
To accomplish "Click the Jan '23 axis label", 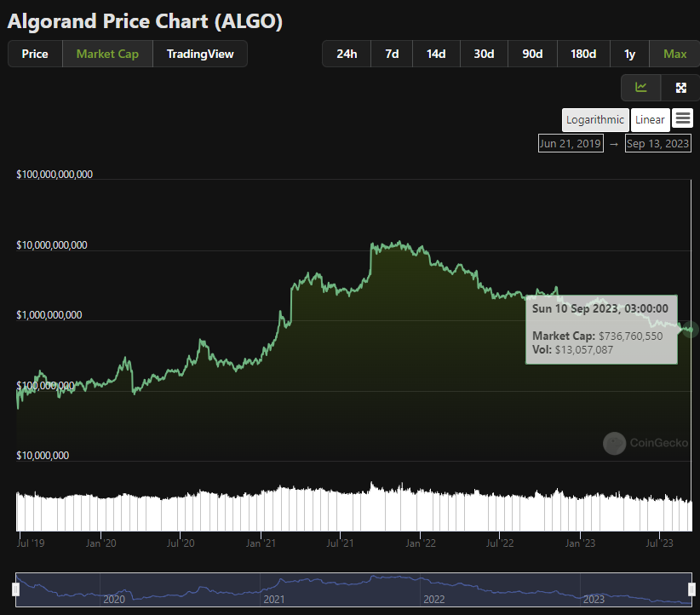I will 581,543.
